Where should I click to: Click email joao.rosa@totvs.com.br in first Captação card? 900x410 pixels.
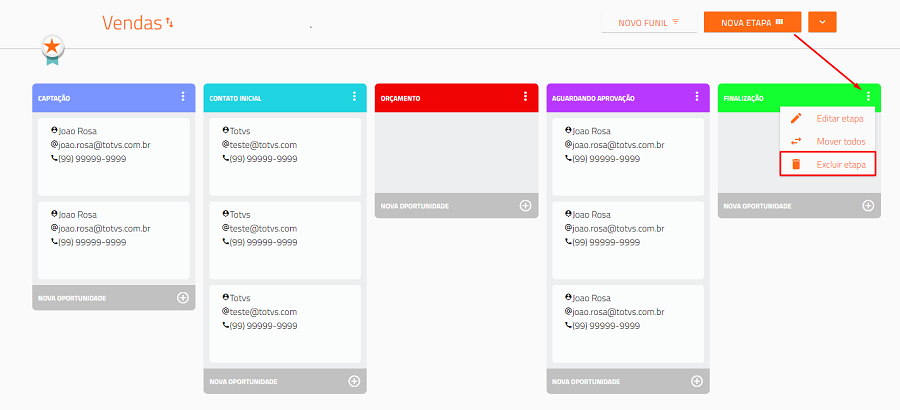pos(104,145)
